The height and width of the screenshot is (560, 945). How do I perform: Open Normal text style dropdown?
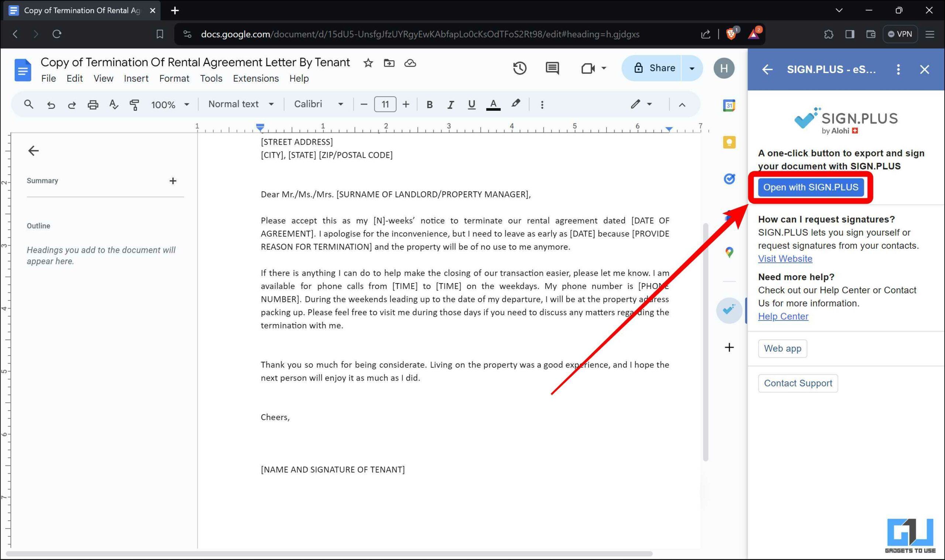pos(241,104)
